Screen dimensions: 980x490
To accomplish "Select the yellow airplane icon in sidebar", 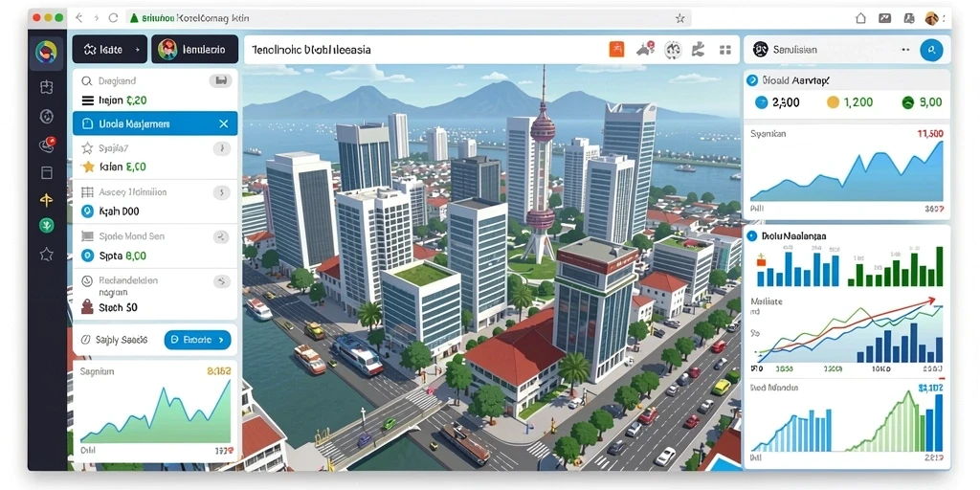I will pos(46,200).
